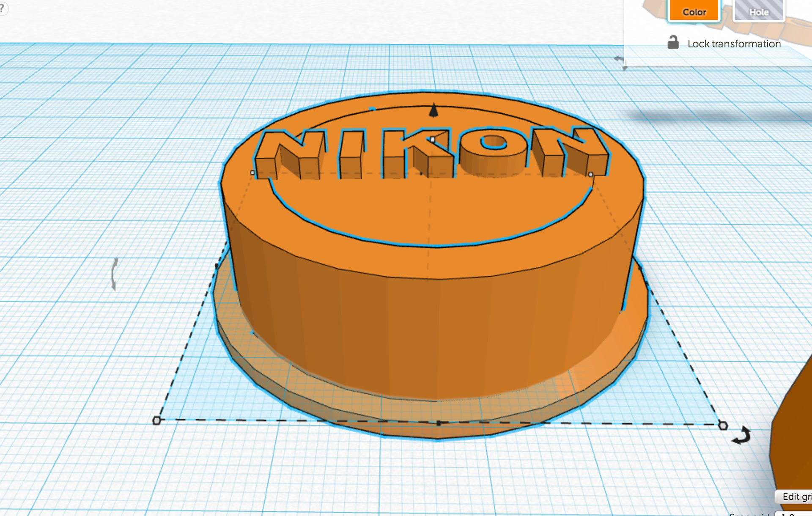Click the white handle left of NIKON's N

(252, 173)
